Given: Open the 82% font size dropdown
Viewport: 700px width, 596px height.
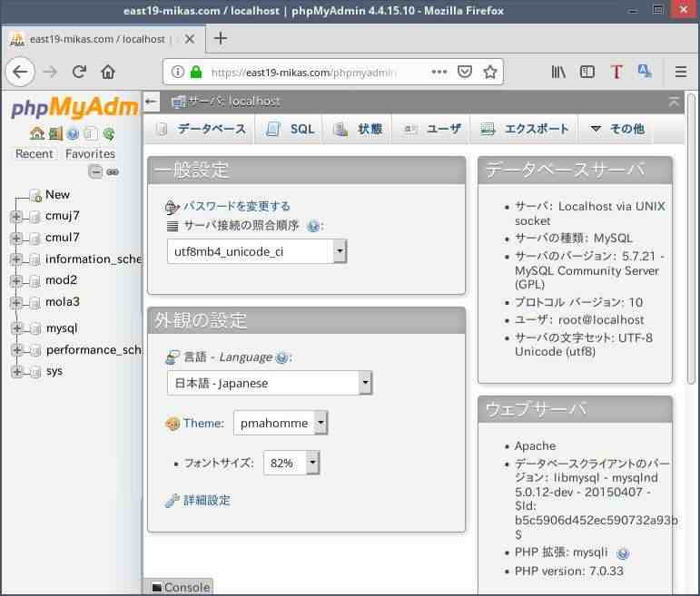Looking at the screenshot, I should click(291, 463).
